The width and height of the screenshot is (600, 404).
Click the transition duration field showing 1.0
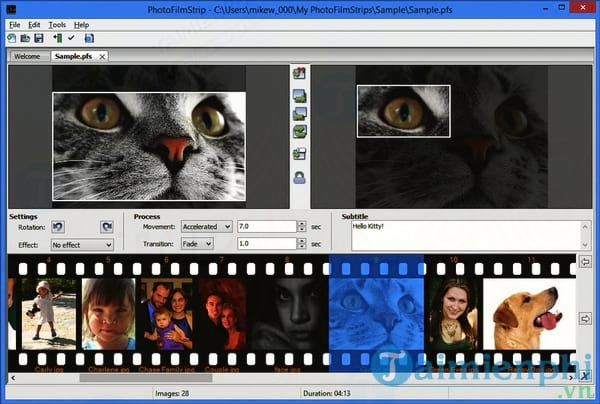coord(267,244)
